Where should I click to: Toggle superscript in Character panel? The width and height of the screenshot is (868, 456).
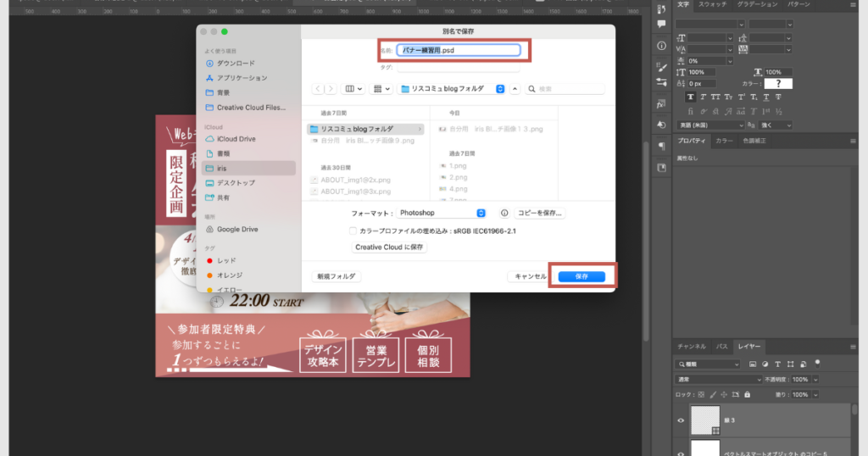(741, 97)
